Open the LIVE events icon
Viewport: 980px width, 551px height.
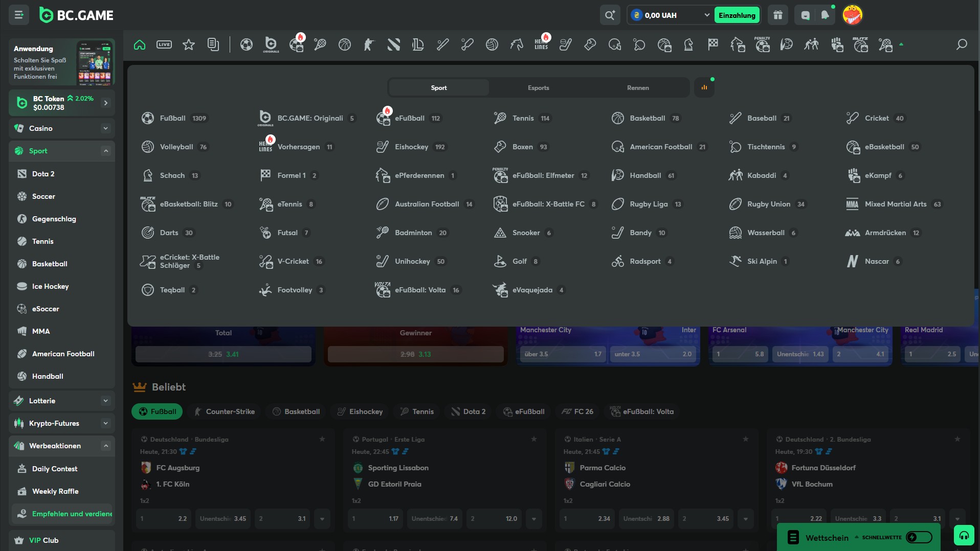(x=164, y=45)
